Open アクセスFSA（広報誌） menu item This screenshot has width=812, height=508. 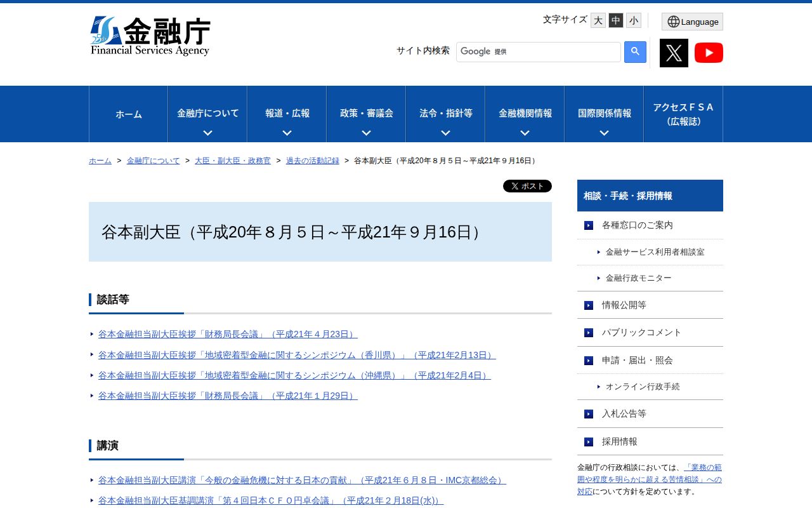click(x=683, y=114)
